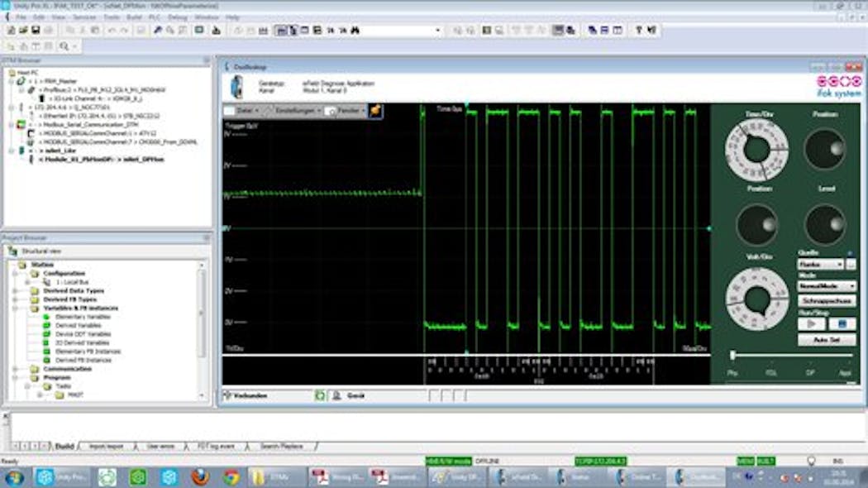Screen dimensions: 868x488
Task: Click the green status icon beside Vorhanden
Action: 320,395
